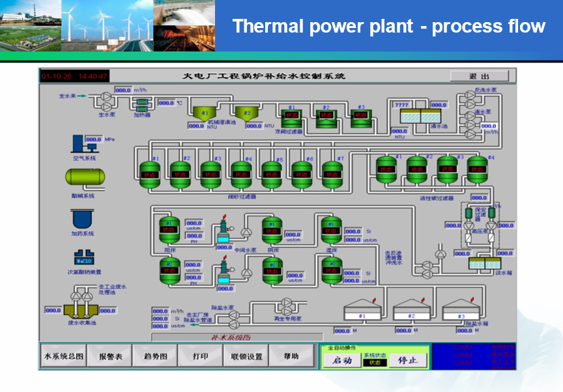Select the 加热器 heater icon

pos(141,103)
